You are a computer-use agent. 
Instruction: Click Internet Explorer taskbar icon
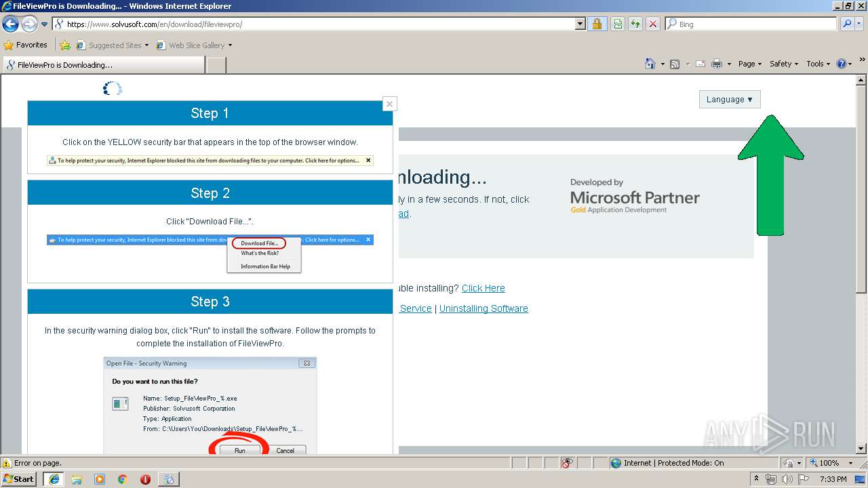point(54,479)
